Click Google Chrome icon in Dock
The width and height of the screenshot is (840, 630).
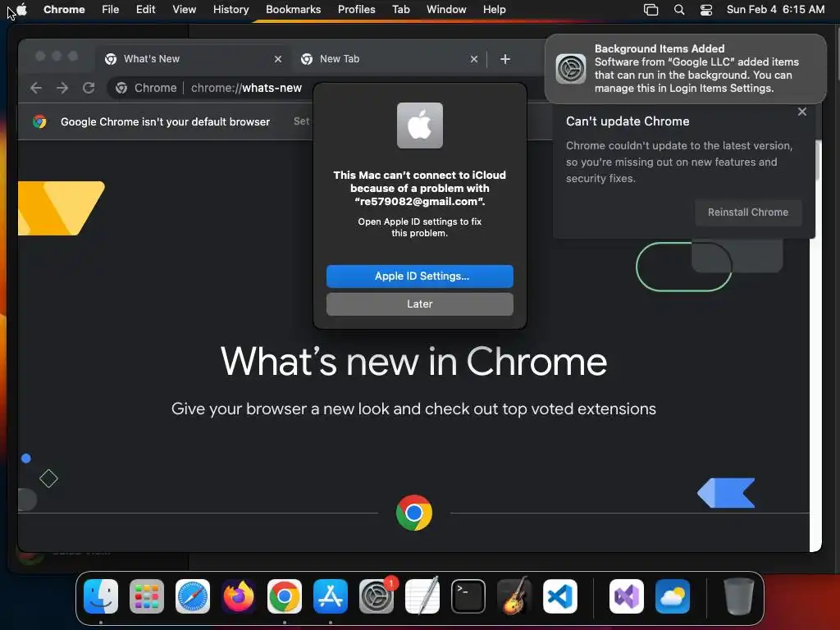click(285, 596)
